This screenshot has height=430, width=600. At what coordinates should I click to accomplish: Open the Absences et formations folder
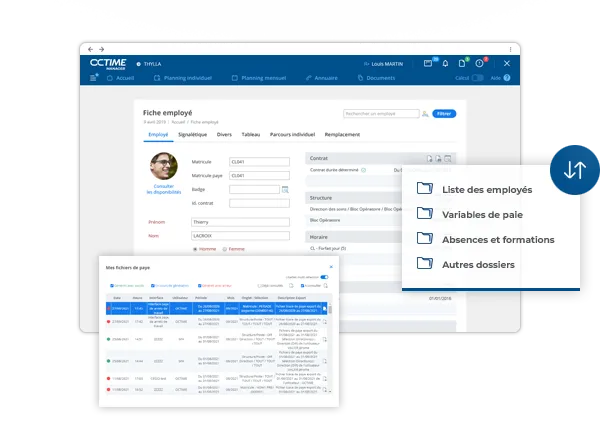(497, 240)
